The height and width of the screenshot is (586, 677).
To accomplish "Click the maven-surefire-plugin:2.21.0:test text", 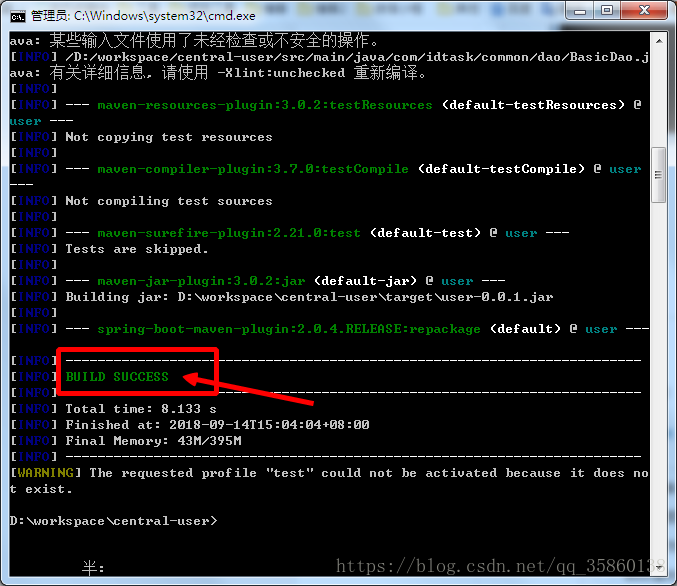I will click(229, 233).
